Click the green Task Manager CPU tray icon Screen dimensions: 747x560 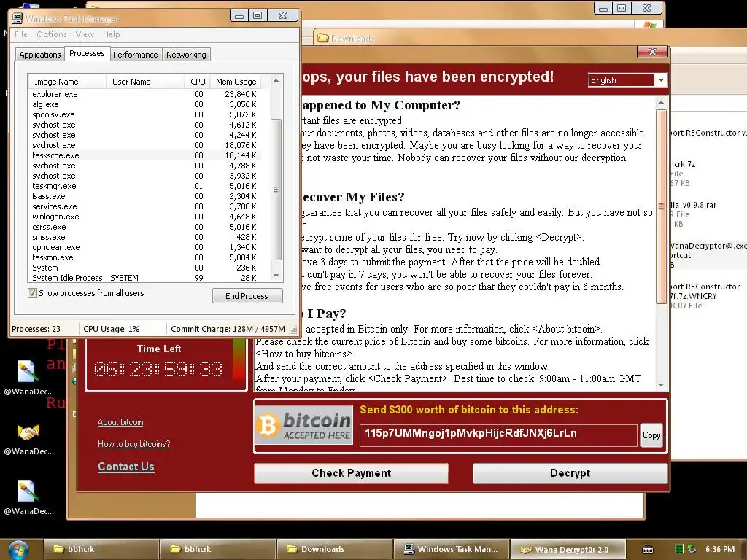click(679, 549)
